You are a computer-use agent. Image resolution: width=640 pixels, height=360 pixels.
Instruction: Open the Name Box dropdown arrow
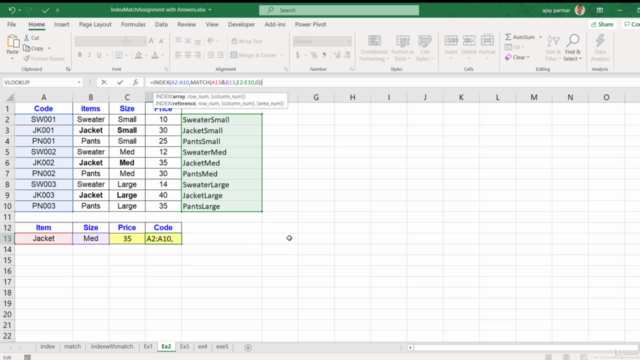pos(79,82)
